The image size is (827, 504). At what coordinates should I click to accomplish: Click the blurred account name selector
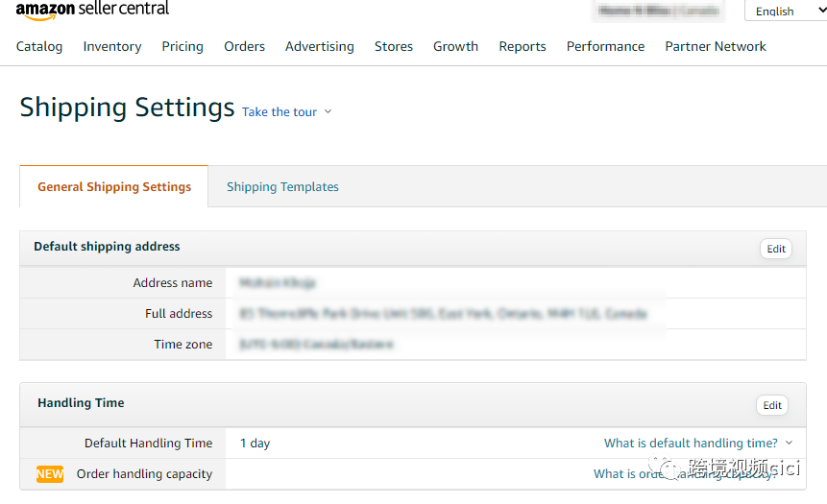(x=659, y=11)
